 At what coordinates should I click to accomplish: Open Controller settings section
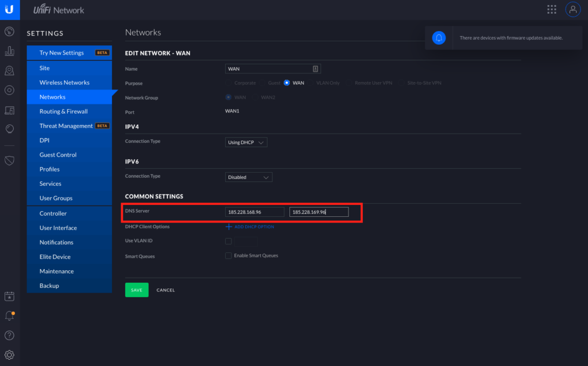69,213
